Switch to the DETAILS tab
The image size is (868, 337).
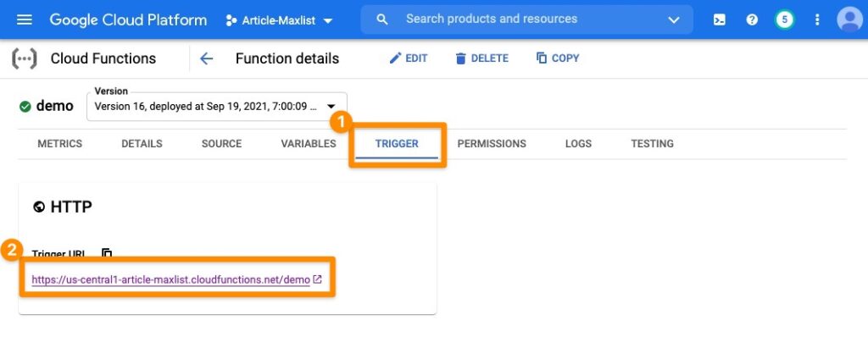pyautogui.click(x=142, y=144)
